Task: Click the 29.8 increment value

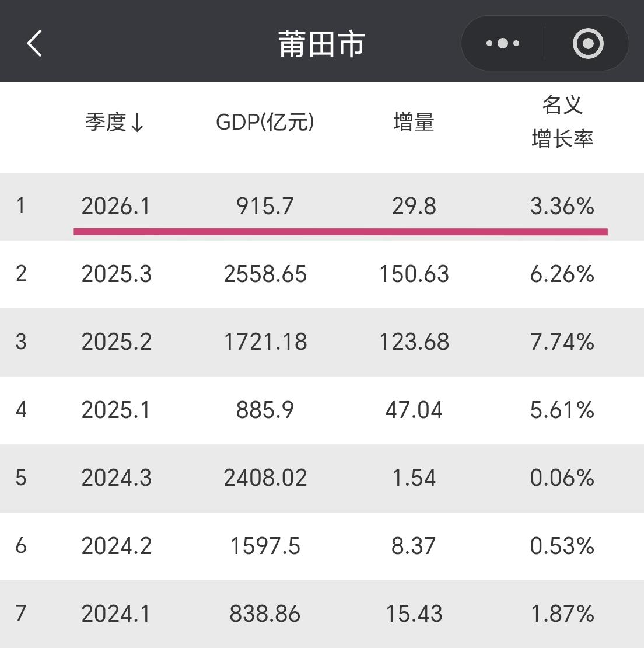Action: [414, 206]
